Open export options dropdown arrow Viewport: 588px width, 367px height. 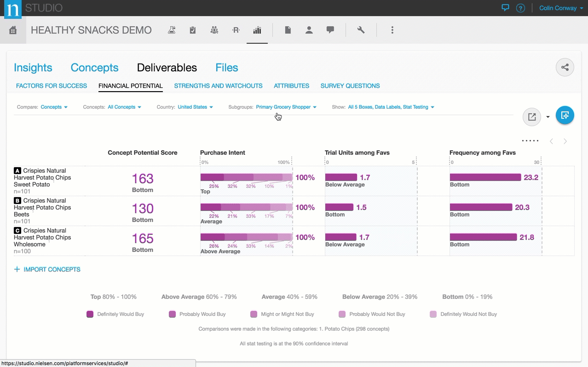[x=548, y=117]
